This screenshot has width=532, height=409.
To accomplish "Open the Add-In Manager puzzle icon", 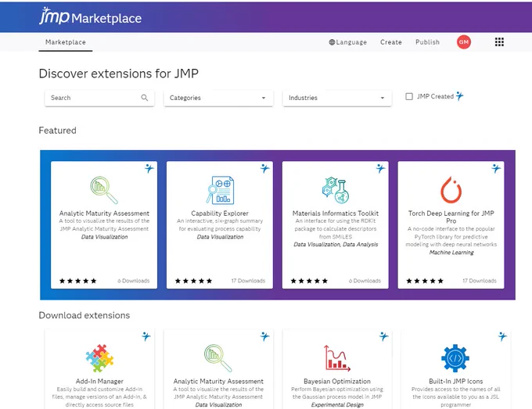I will (x=99, y=358).
